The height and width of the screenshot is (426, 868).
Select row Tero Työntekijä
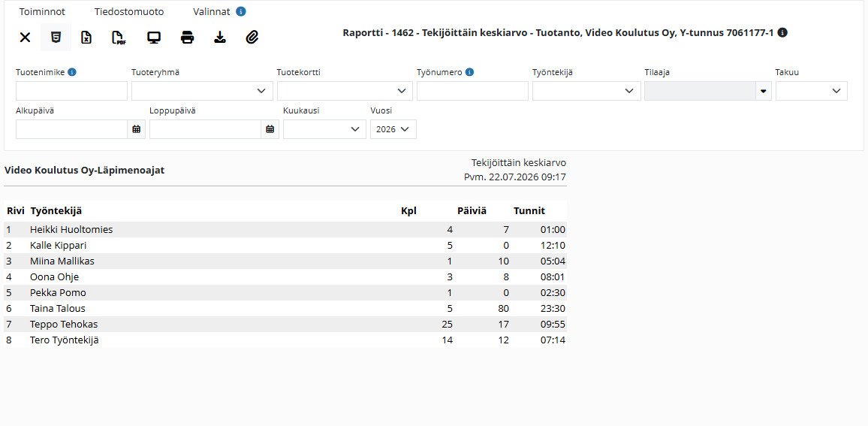click(285, 340)
